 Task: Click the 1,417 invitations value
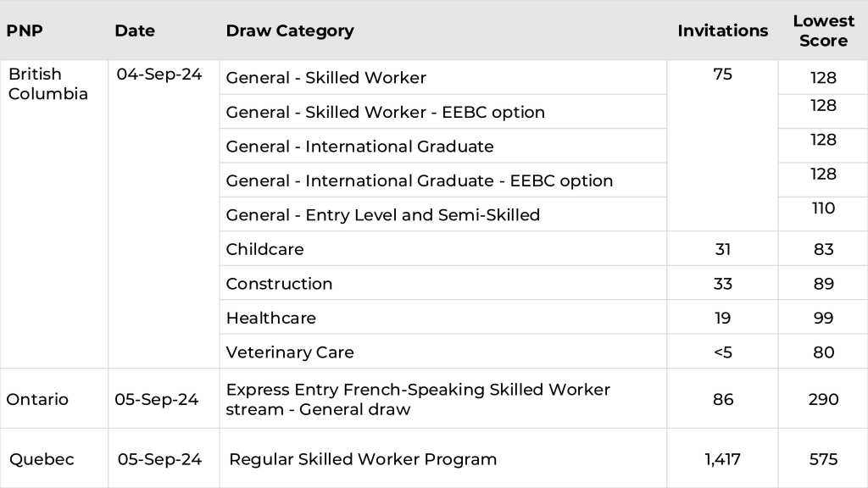[722, 459]
